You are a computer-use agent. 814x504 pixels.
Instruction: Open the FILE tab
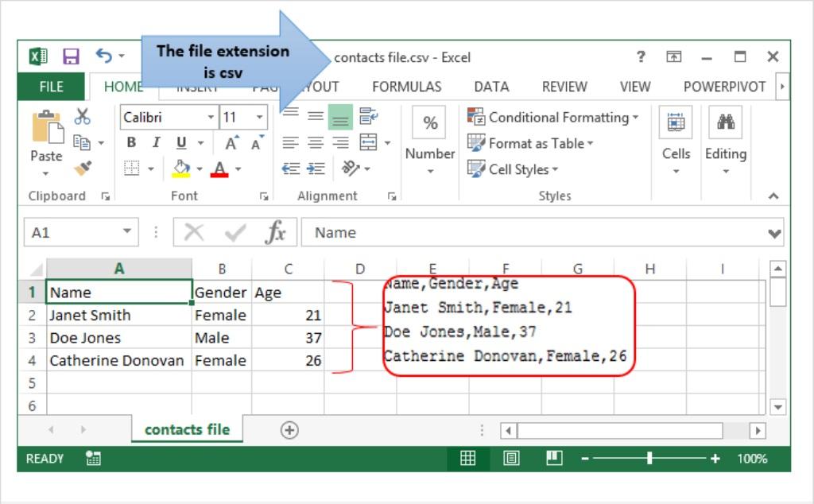[51, 87]
